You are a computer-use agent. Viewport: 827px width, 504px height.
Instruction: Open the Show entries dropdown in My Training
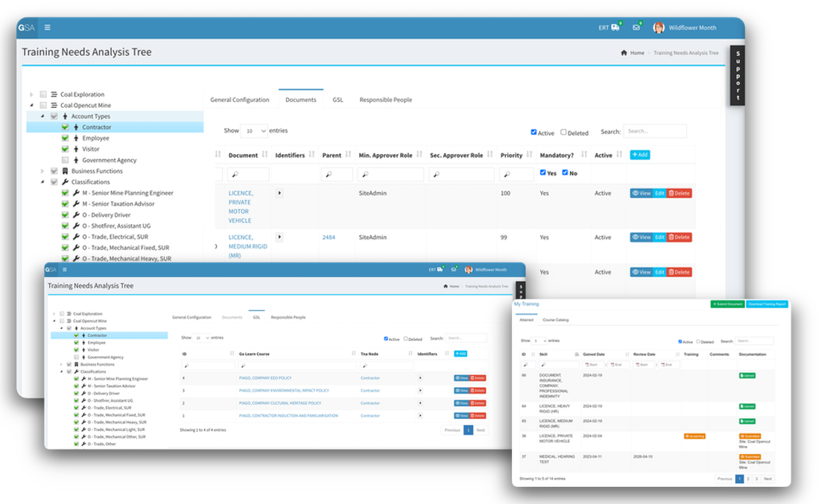point(539,340)
